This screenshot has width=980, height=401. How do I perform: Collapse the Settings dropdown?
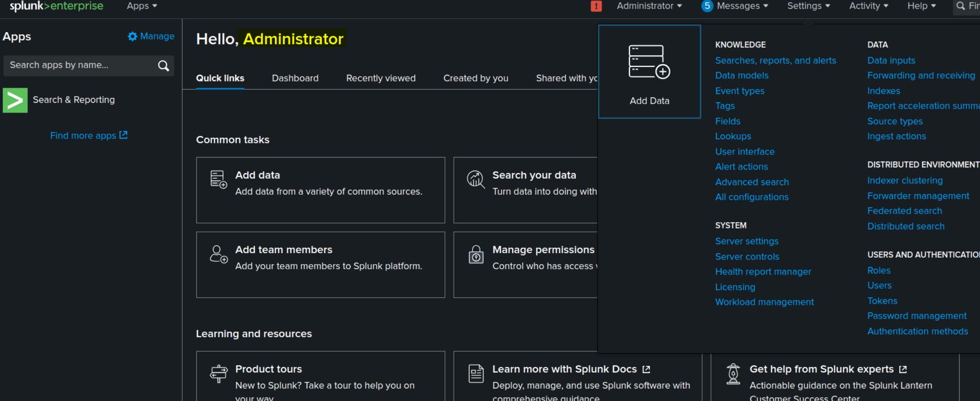pyautogui.click(x=808, y=6)
